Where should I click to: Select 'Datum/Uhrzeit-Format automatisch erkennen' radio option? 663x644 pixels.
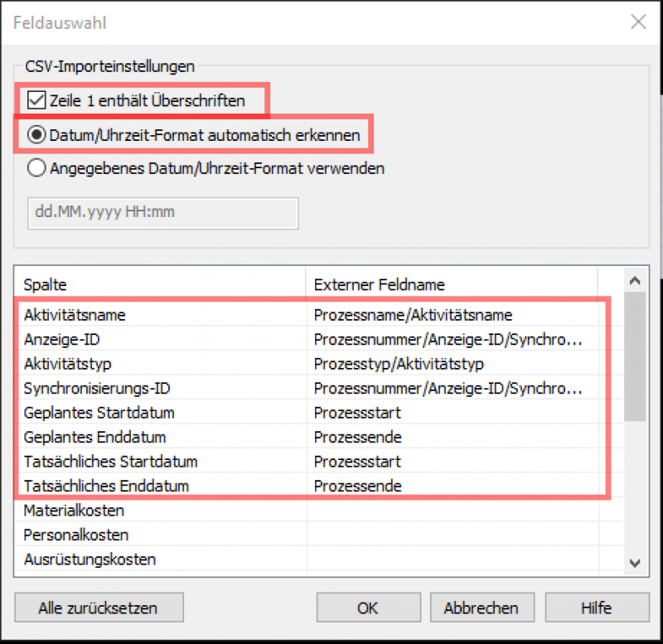point(36,134)
